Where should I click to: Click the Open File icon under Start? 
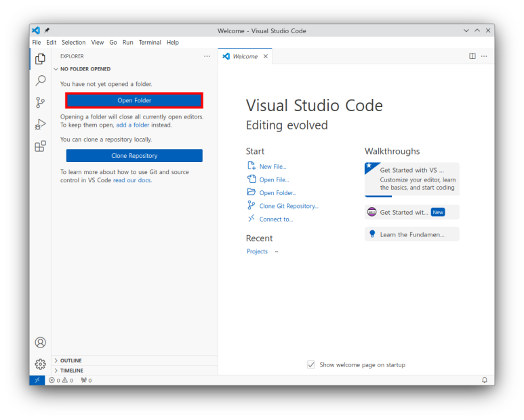(x=251, y=179)
